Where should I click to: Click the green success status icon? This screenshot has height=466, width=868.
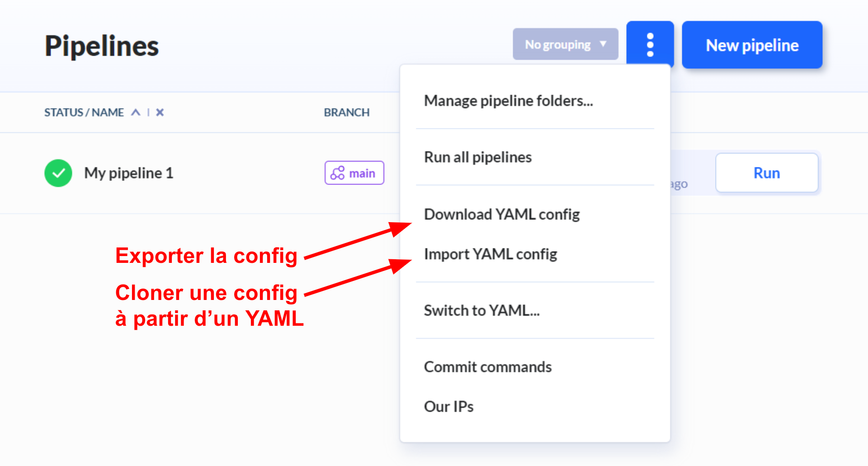pyautogui.click(x=58, y=173)
